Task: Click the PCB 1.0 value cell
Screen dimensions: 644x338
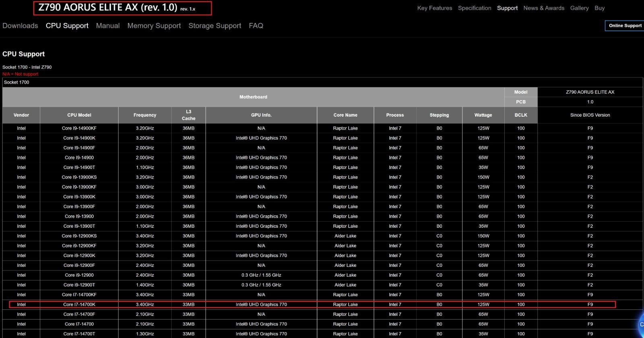Action: click(590, 102)
